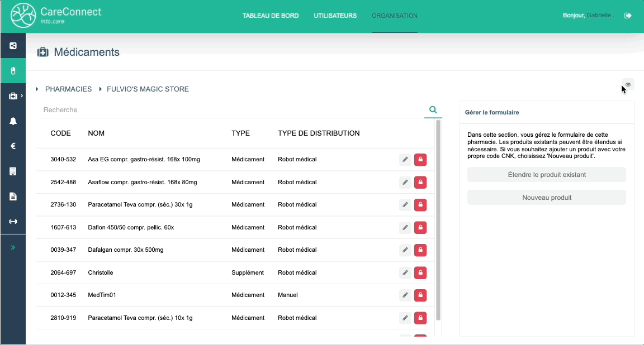644x345 pixels.
Task: Edit Asaflow compr. gastro-résist. row
Action: coord(405,182)
